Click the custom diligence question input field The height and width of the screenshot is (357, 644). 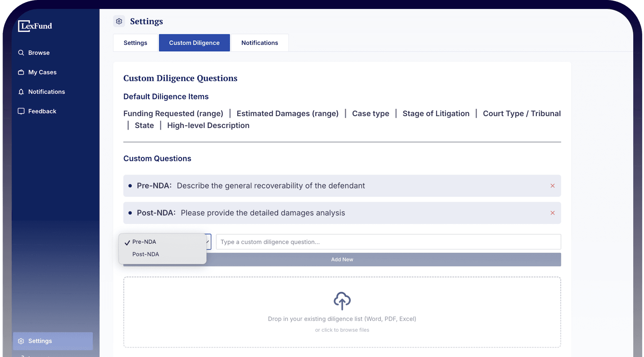(388, 242)
